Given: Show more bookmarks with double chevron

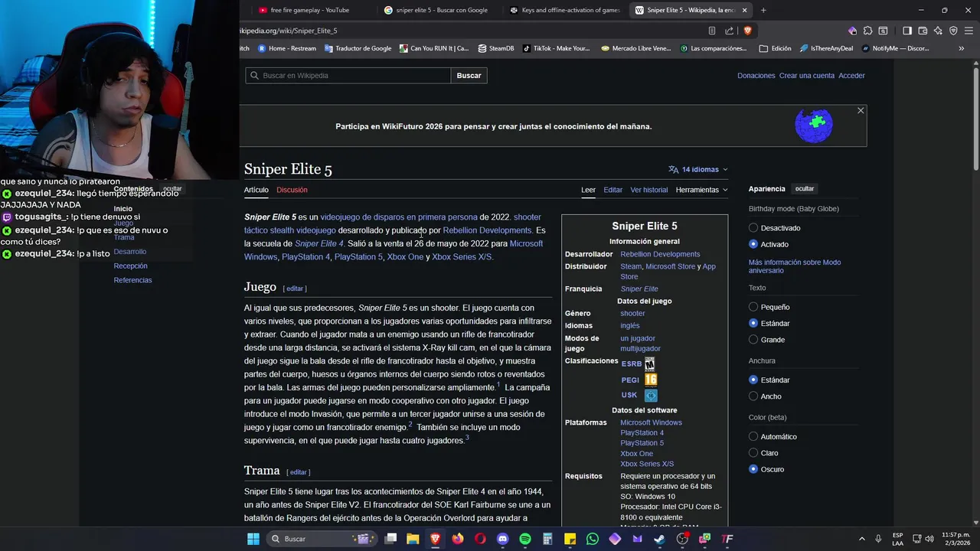Looking at the screenshot, I should 961,48.
